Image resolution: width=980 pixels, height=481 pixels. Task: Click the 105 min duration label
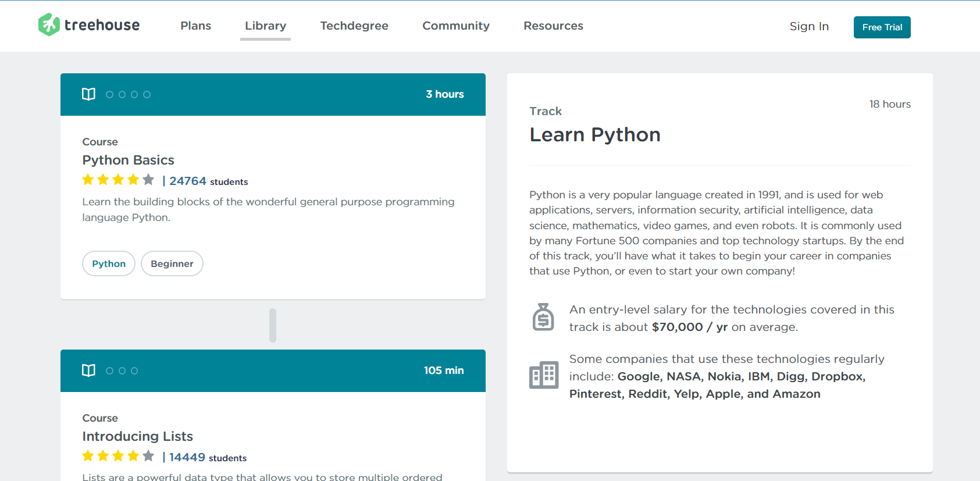444,370
